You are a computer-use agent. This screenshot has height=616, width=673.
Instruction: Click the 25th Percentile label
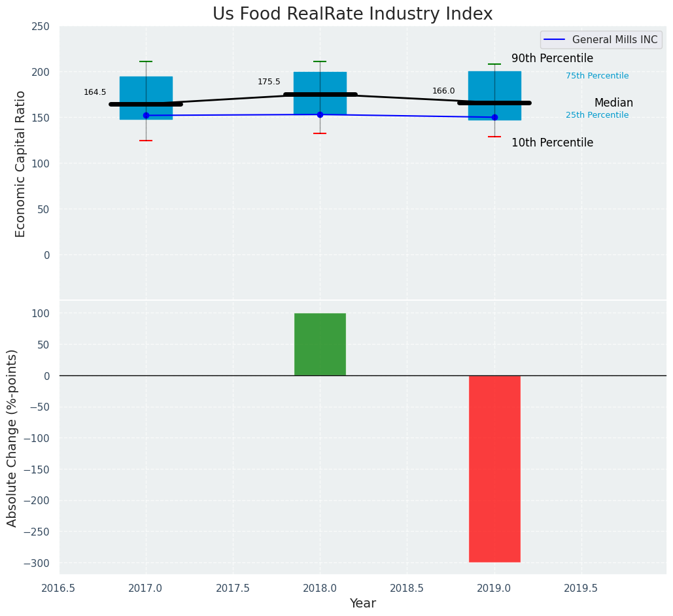click(x=596, y=115)
